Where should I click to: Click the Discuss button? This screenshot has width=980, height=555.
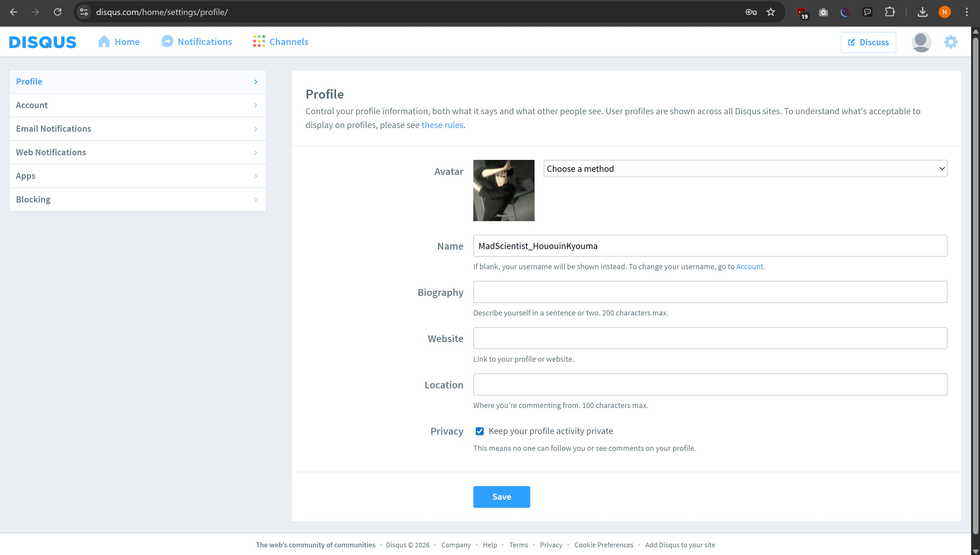tap(868, 42)
